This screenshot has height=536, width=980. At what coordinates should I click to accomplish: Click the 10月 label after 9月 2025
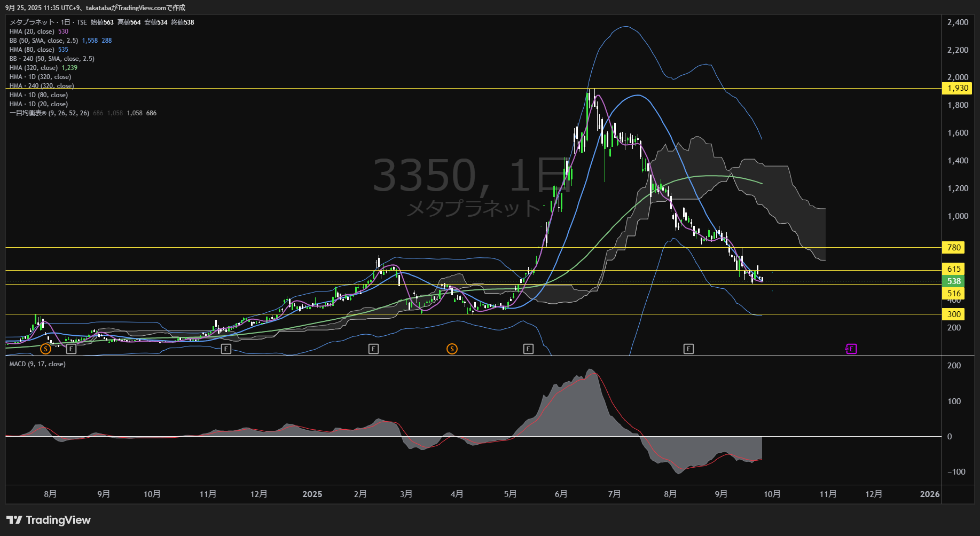772,494
